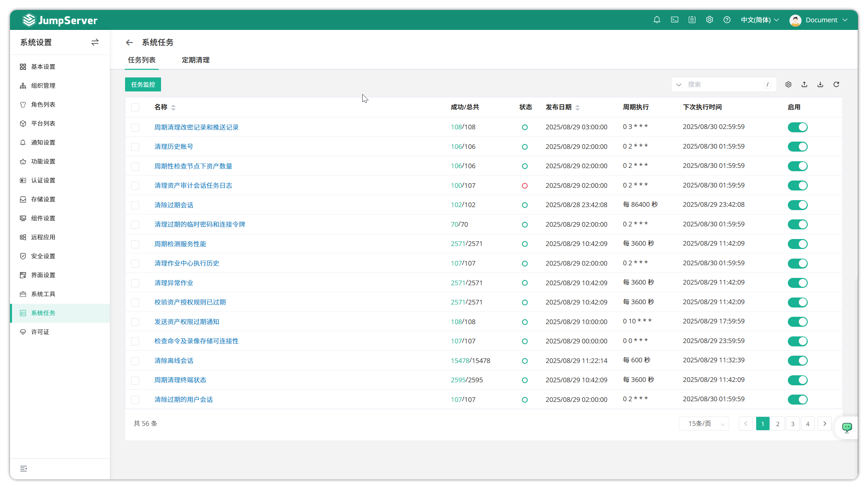This screenshot has height=486, width=868.
Task: Open 通知设置 in sidebar
Action: [x=60, y=142]
